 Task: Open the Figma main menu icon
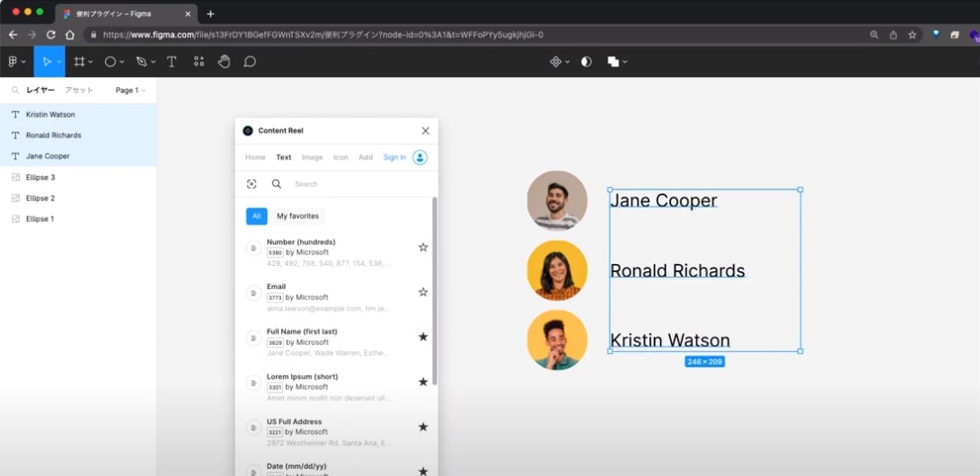13,61
